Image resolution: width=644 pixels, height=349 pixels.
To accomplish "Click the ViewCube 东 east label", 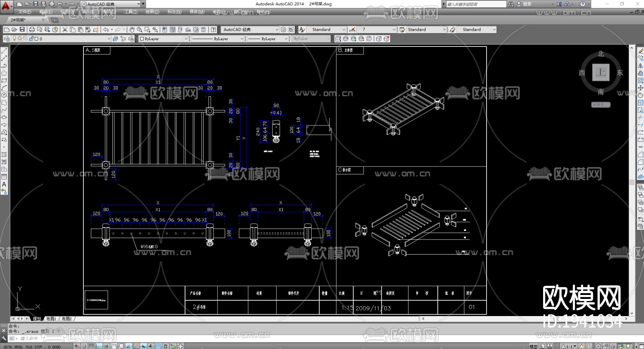I will [620, 73].
